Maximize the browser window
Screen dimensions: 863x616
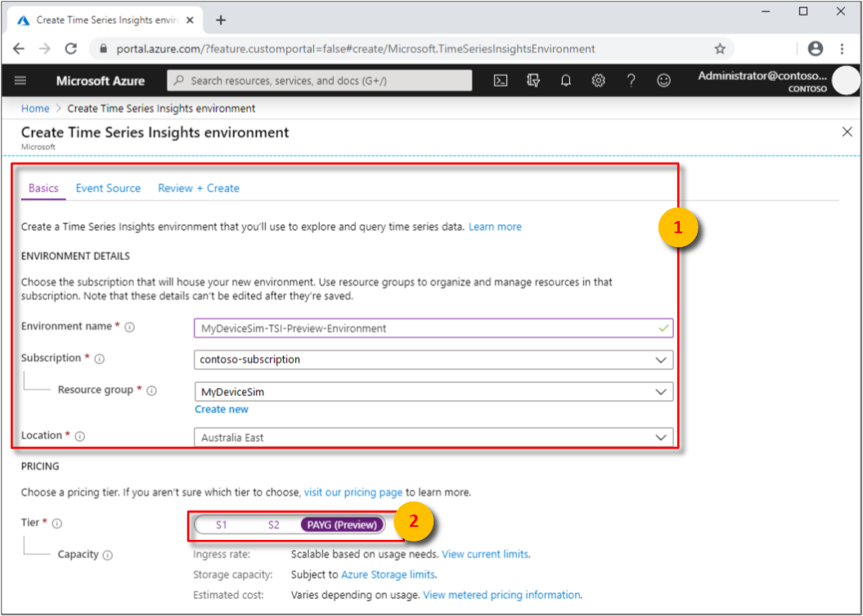[x=803, y=11]
